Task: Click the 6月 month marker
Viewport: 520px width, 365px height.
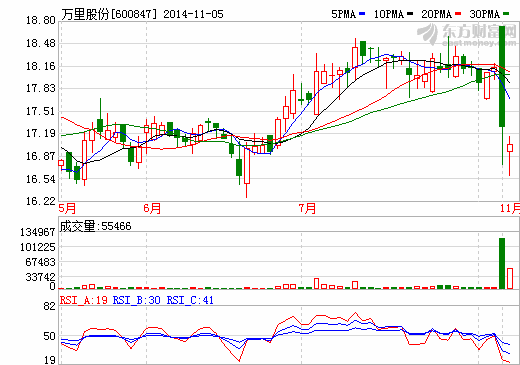Action: [152, 208]
